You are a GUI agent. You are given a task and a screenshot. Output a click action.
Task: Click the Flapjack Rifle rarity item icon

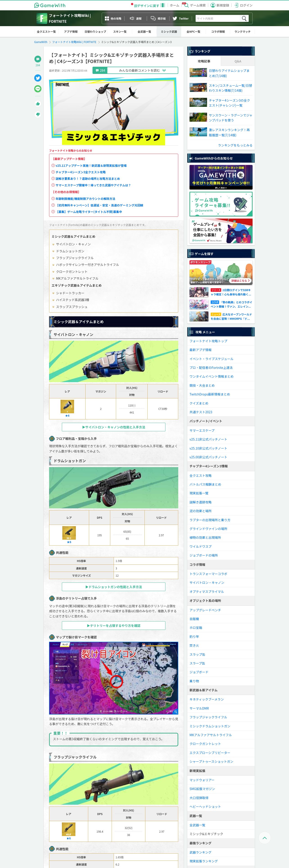(x=69, y=829)
